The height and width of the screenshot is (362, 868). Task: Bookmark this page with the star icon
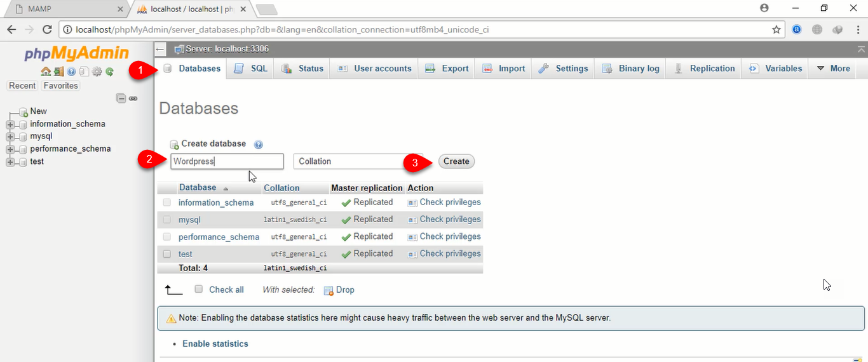click(x=776, y=30)
